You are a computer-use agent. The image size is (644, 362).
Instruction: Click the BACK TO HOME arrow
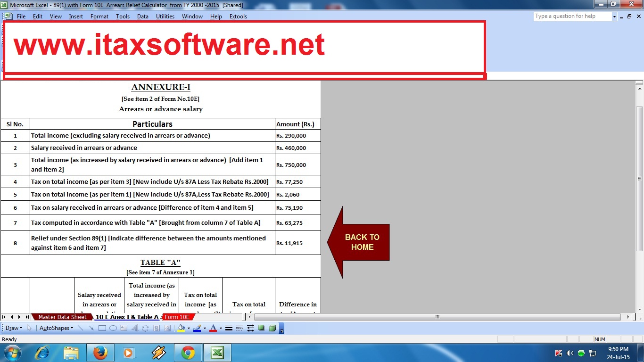click(x=362, y=242)
